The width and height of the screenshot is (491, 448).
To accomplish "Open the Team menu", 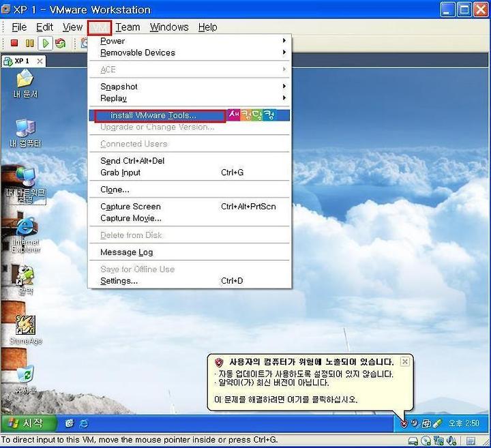I will [x=128, y=27].
